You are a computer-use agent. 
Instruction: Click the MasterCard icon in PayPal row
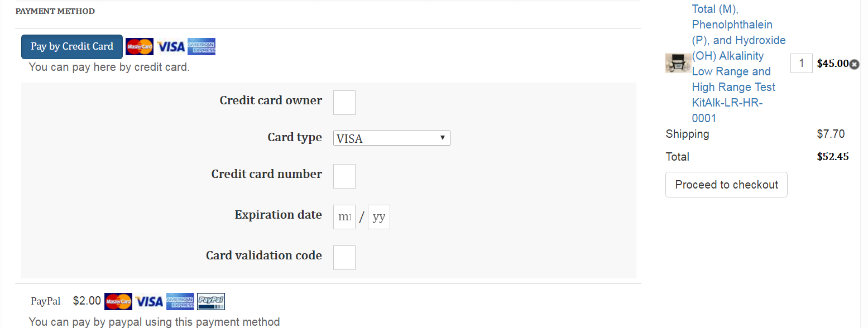coord(118,302)
